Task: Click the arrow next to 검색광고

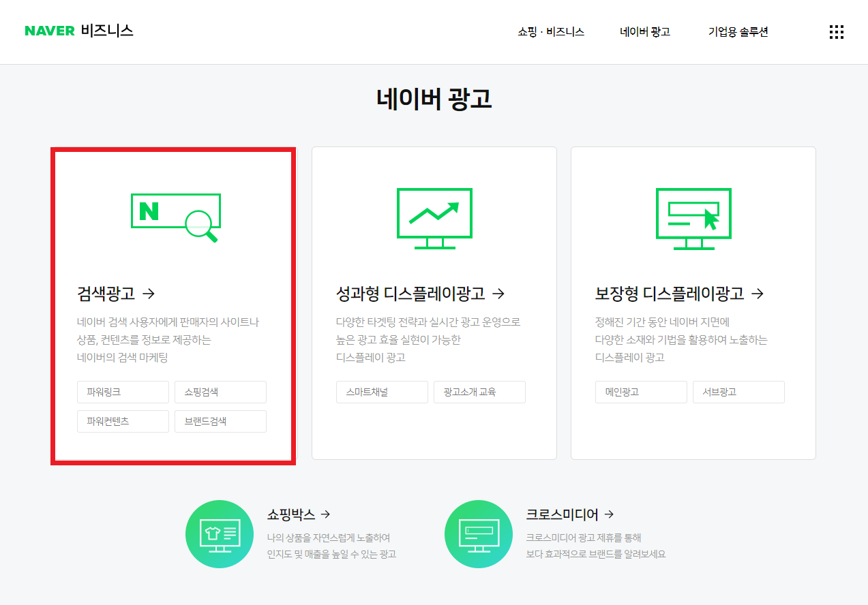Action: pos(149,294)
